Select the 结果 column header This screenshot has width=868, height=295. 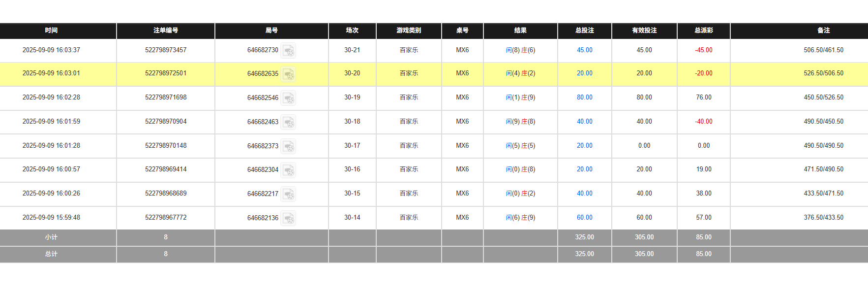coord(520,31)
